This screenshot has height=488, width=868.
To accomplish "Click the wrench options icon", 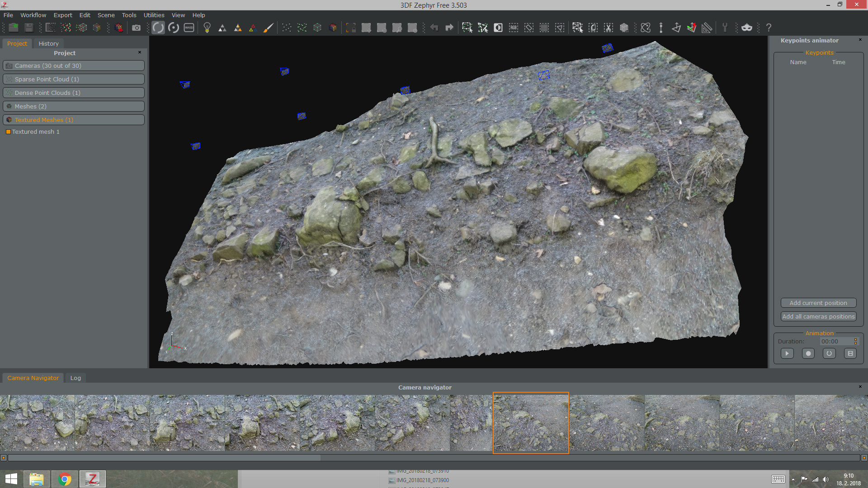I will pyautogui.click(x=725, y=28).
